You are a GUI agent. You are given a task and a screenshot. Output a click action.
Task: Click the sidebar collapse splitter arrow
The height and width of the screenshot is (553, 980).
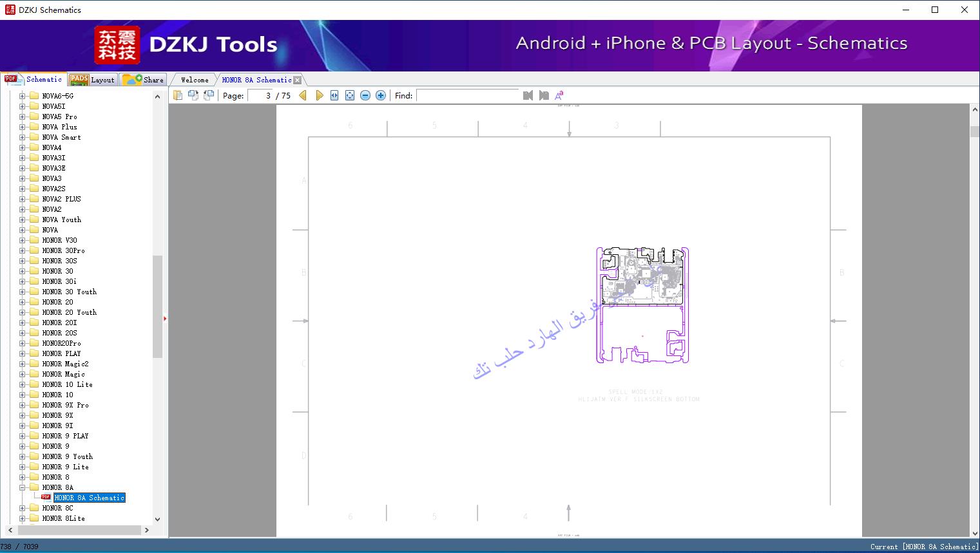165,318
